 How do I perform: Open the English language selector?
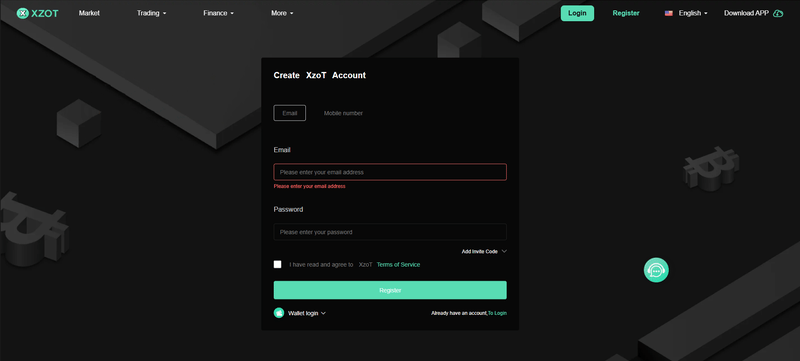693,13
